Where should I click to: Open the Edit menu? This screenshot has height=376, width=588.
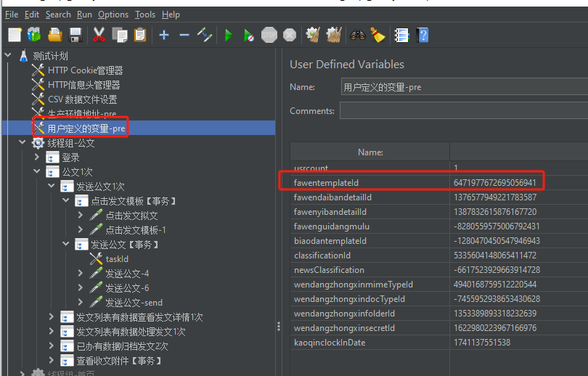(x=32, y=15)
